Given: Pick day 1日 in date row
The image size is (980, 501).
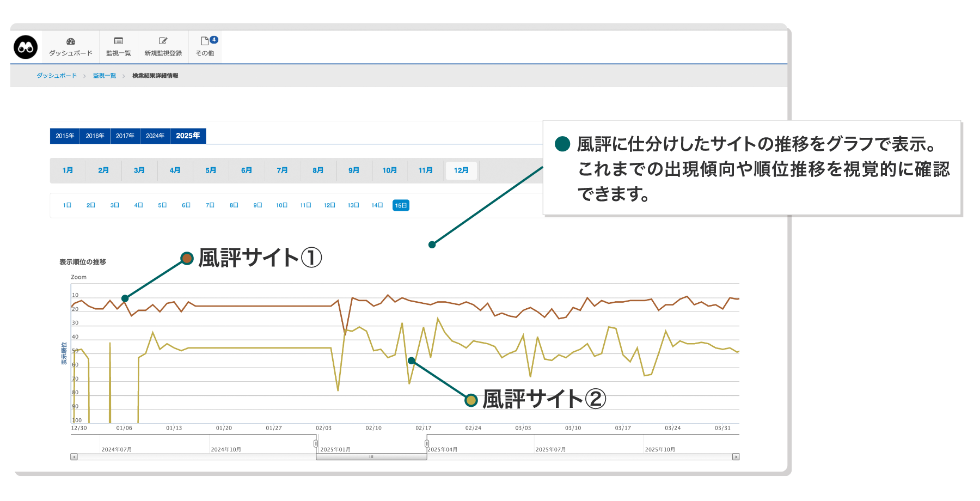Looking at the screenshot, I should pos(67,205).
